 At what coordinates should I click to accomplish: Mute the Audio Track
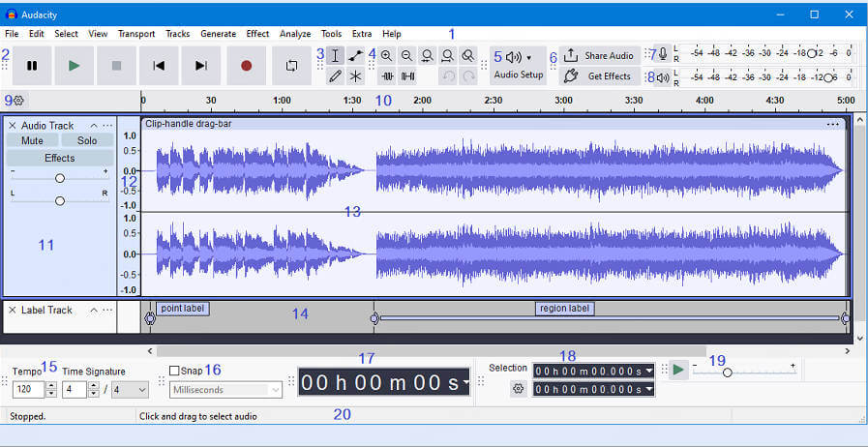click(x=32, y=140)
